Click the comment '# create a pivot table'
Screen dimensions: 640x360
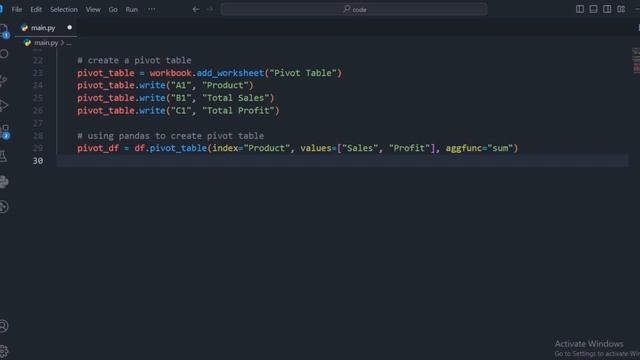[134, 60]
